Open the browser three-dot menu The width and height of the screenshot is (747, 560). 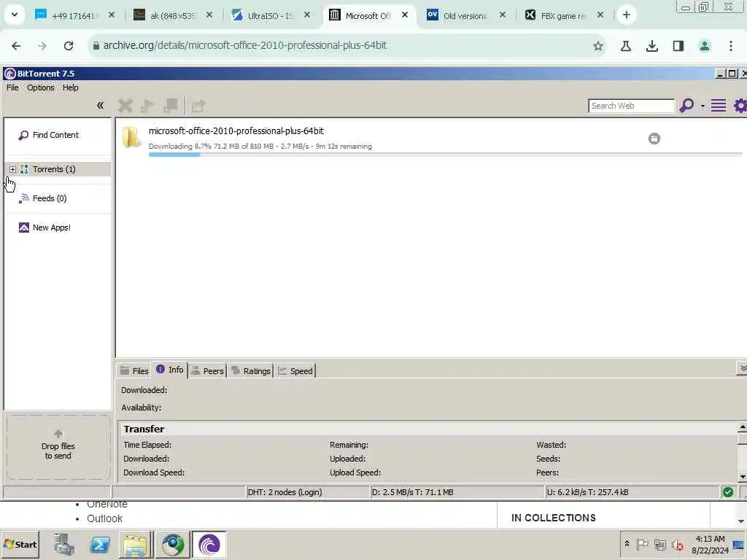click(731, 46)
